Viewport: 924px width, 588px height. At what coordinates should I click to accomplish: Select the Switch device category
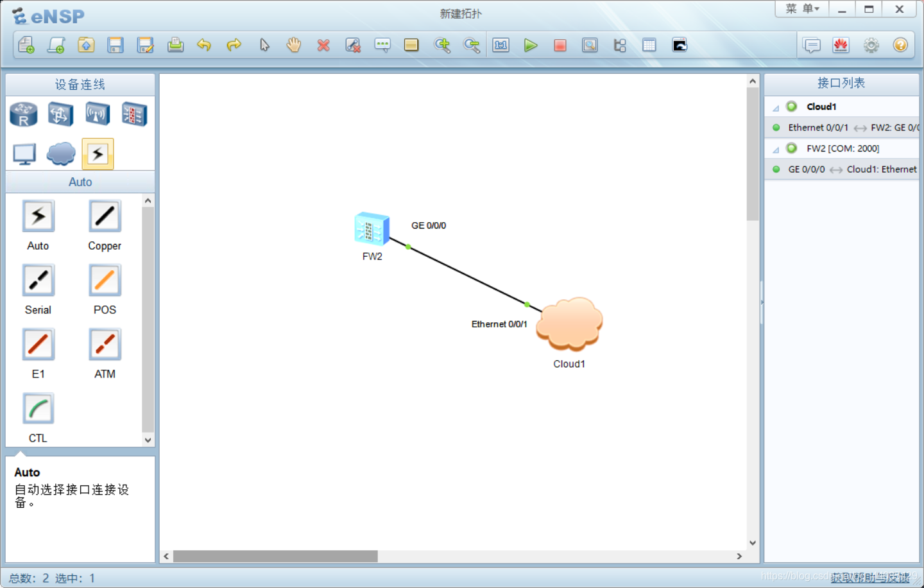[60, 115]
